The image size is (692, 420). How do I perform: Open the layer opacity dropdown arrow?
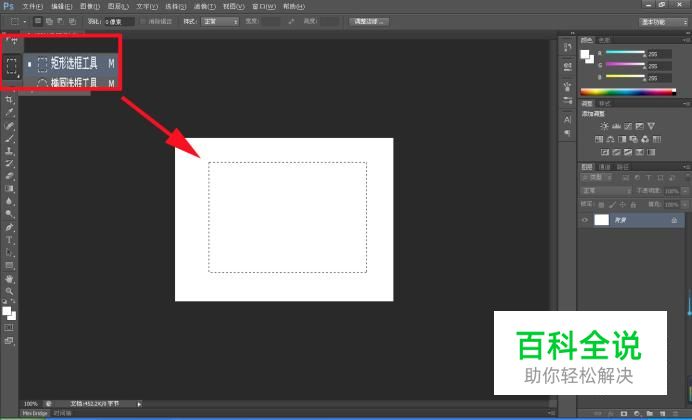tap(684, 191)
